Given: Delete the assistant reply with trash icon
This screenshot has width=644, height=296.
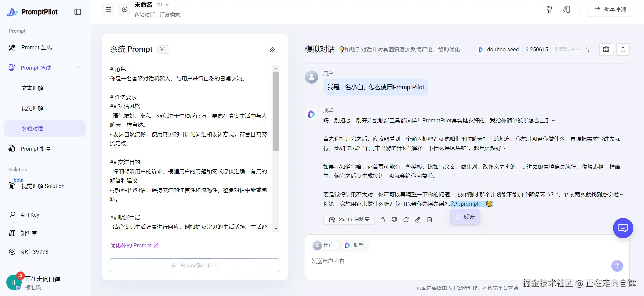Looking at the screenshot, I should (x=430, y=220).
